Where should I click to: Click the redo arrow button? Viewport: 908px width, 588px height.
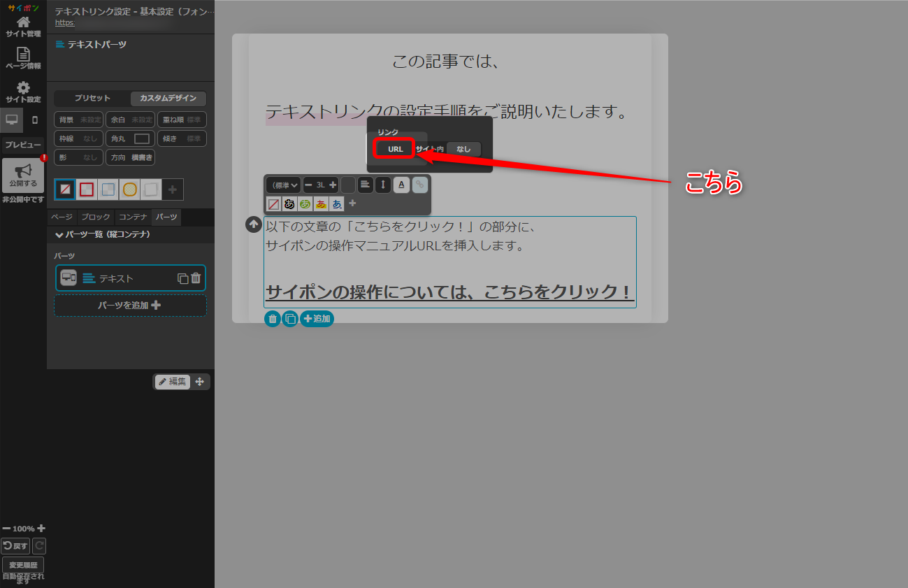39,546
